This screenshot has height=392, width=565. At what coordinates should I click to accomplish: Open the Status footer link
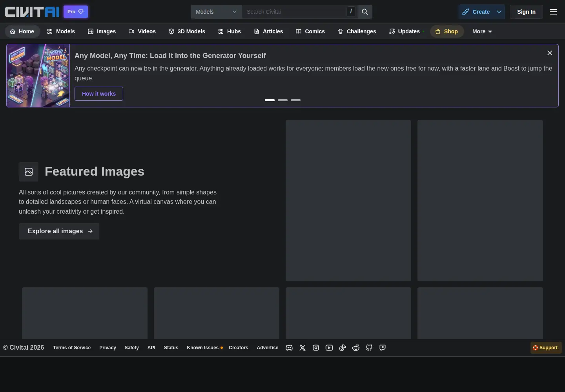[x=171, y=348]
